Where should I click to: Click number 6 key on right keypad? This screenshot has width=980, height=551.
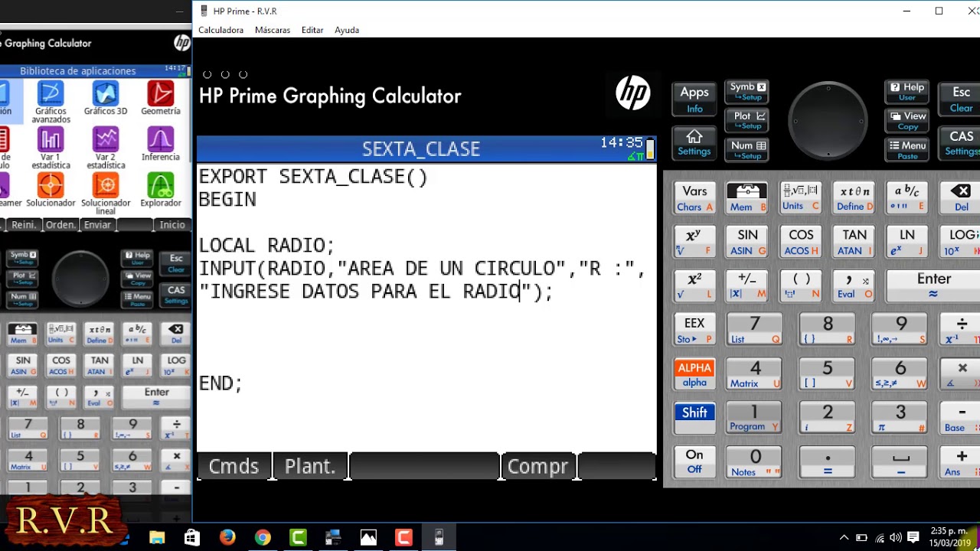pos(900,374)
